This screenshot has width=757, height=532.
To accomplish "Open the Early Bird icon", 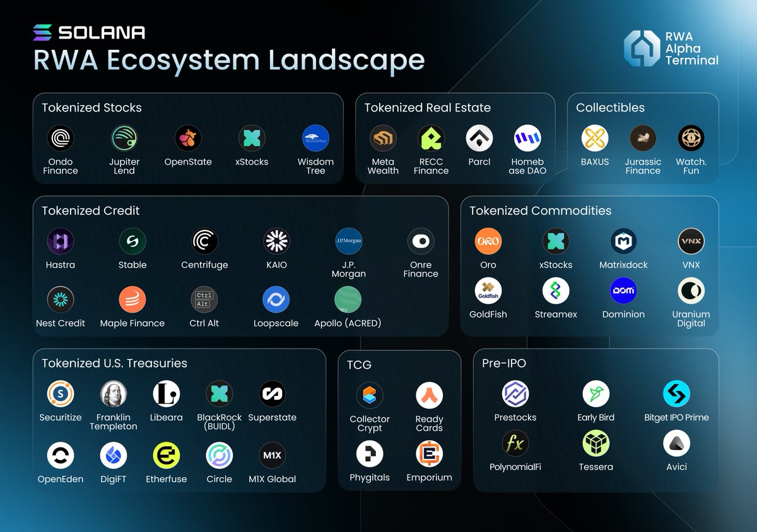I will (x=596, y=394).
